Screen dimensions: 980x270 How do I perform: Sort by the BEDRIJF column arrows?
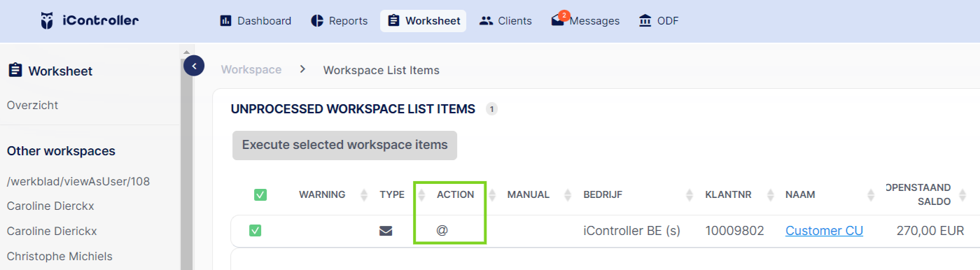pos(689,195)
